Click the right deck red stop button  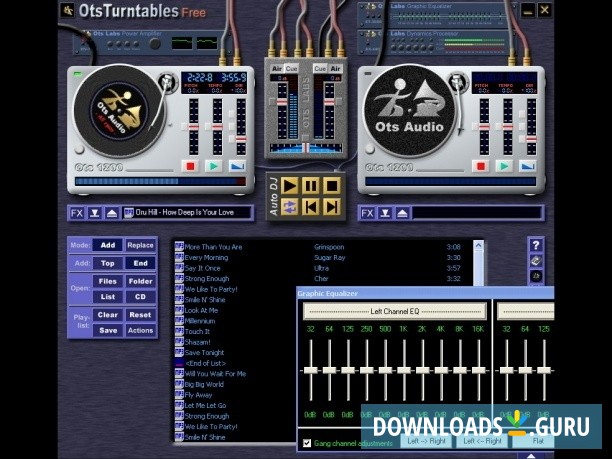(480, 166)
